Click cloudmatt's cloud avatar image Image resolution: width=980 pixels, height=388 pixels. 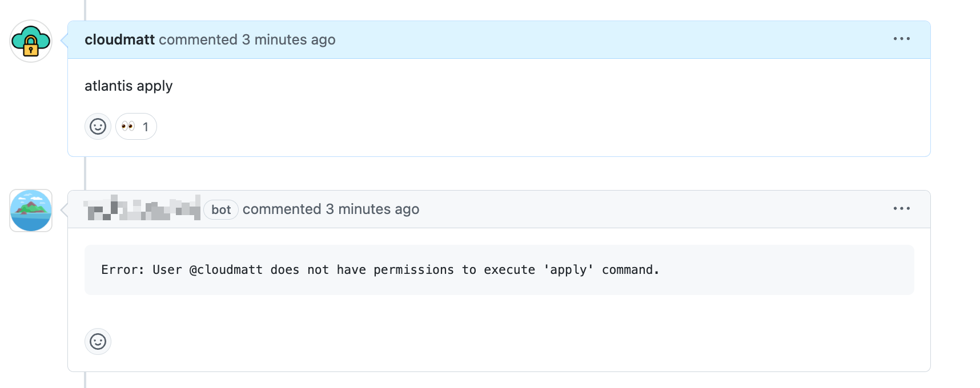[31, 41]
